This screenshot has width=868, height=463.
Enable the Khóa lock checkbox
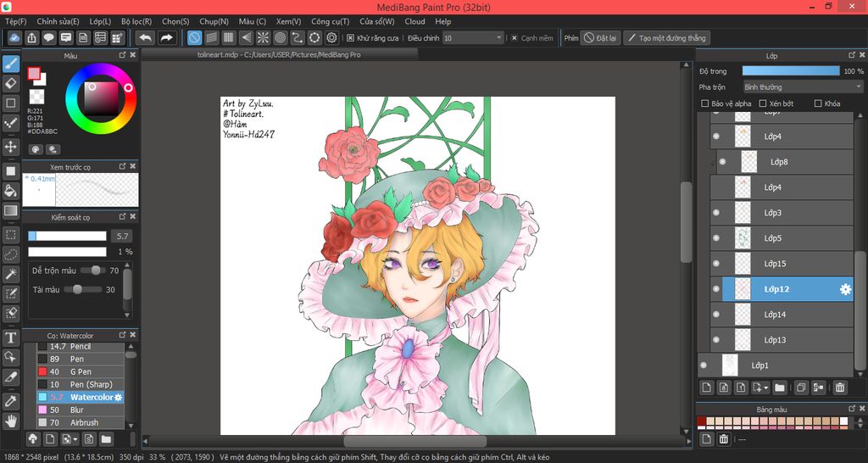pyautogui.click(x=818, y=103)
